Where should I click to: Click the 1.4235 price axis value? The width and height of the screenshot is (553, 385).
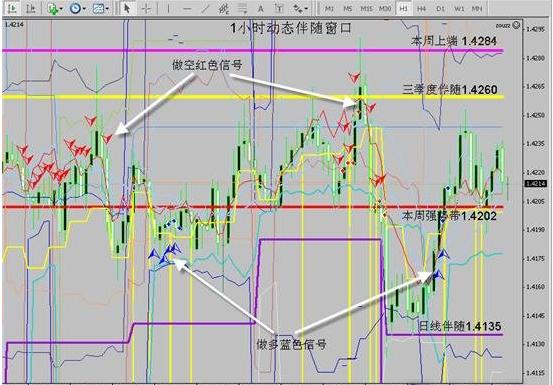tap(535, 143)
